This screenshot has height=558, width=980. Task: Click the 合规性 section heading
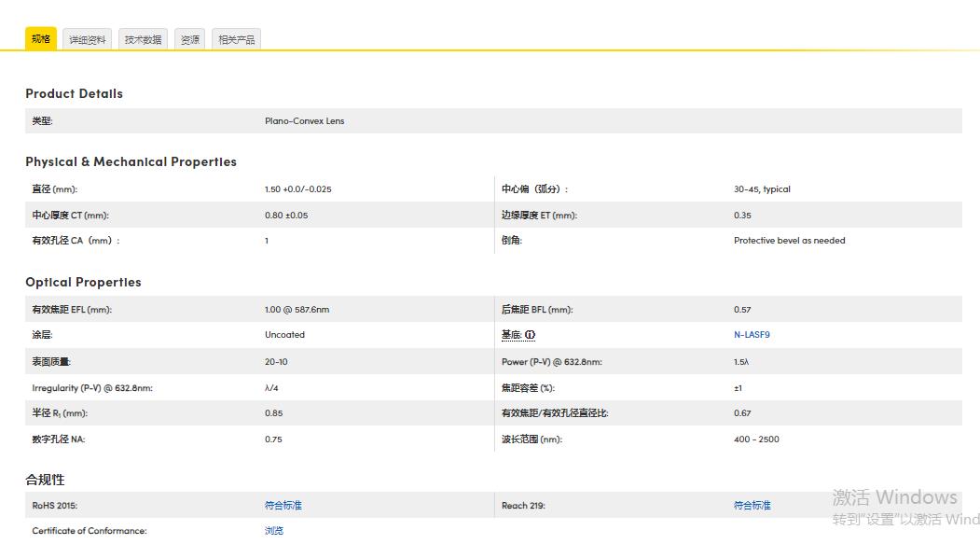click(45, 480)
